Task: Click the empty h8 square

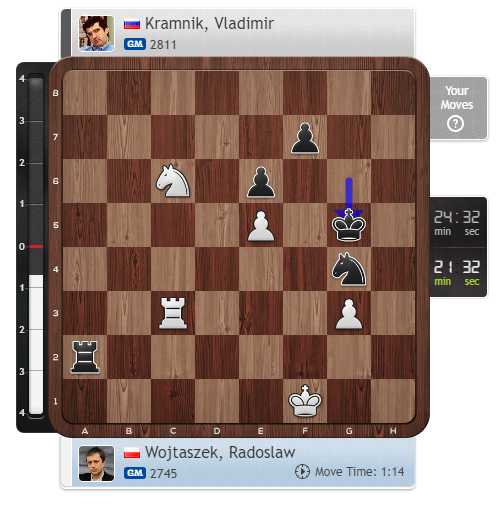Action: (393, 93)
